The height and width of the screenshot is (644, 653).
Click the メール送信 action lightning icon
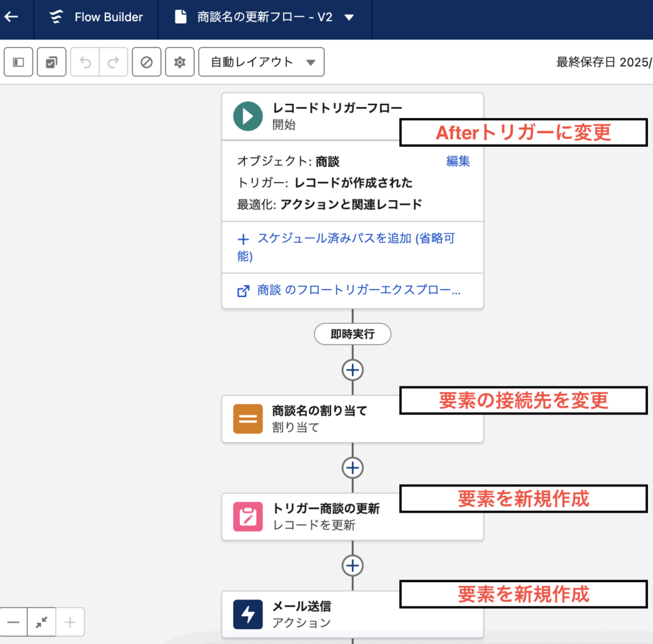(x=248, y=614)
